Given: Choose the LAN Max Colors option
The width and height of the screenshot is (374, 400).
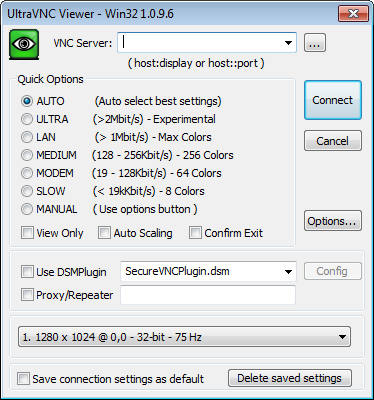Looking at the screenshot, I should tap(27, 137).
